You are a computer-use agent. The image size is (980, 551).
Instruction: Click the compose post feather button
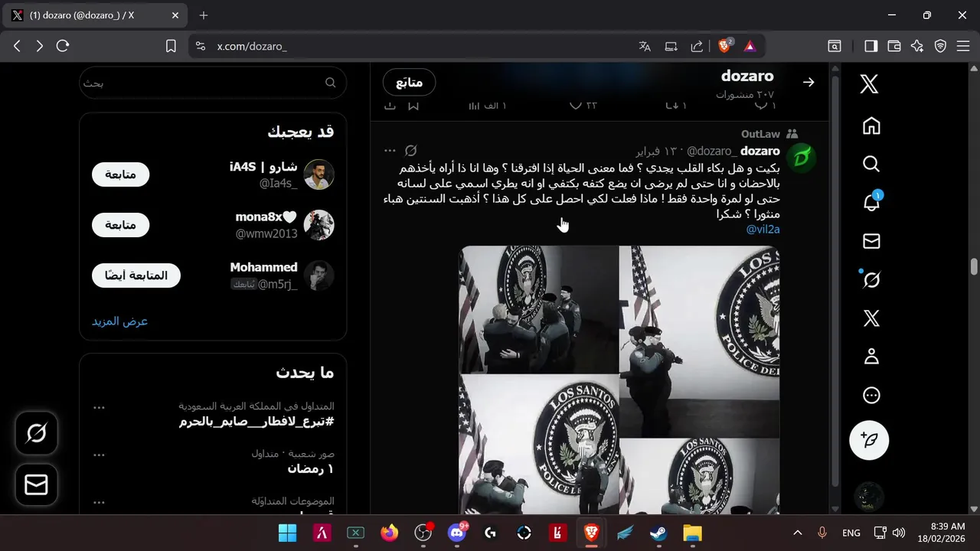click(869, 440)
